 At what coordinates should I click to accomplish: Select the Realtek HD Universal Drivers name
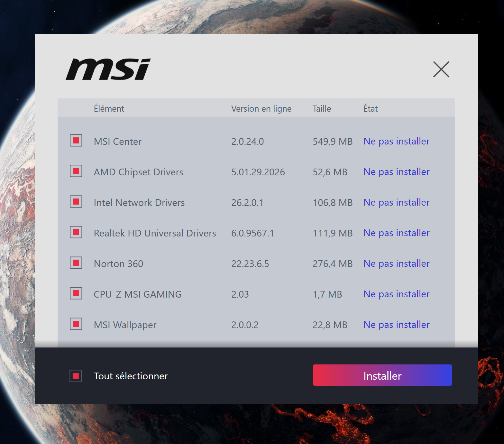155,233
